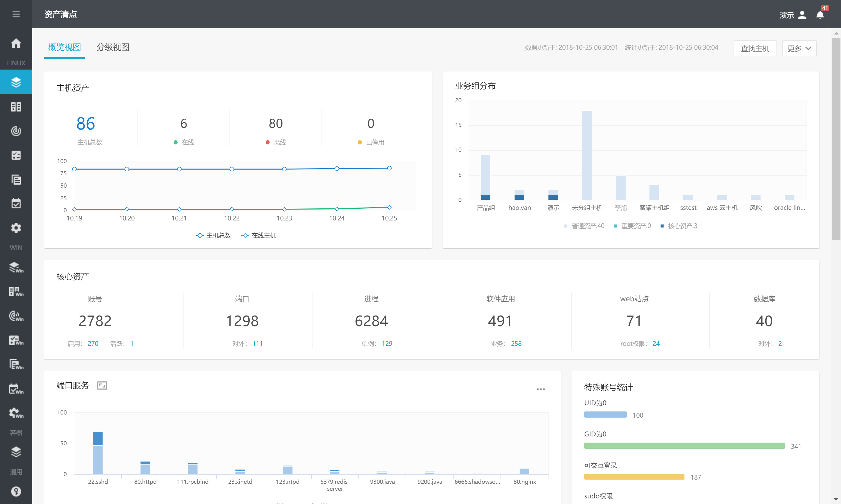This screenshot has width=841, height=504.
Task: Switch to the 概览视图 tab
Action: pos(65,47)
